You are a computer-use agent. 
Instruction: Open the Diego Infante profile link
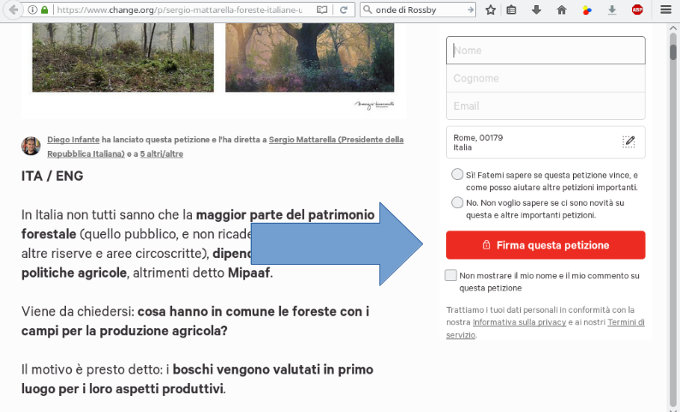pyautogui.click(x=73, y=140)
